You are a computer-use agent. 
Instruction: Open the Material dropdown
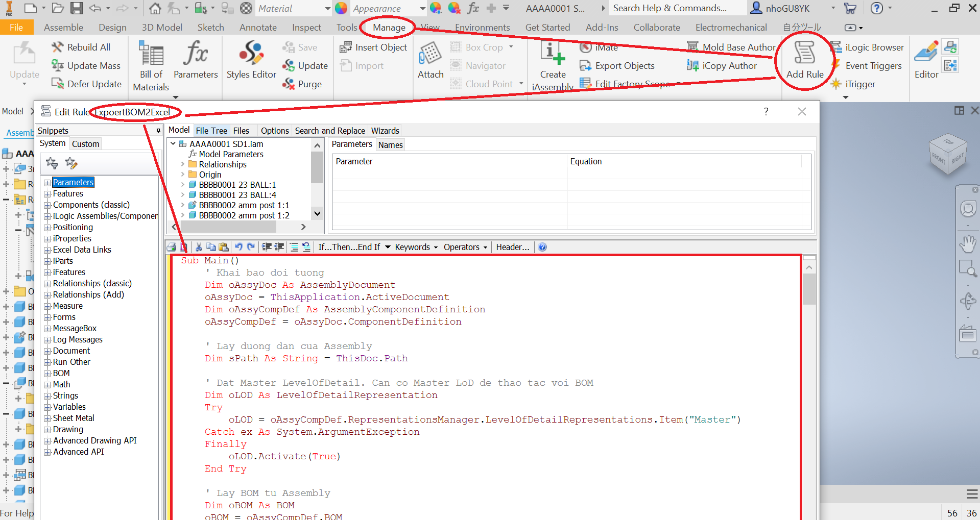[327, 9]
